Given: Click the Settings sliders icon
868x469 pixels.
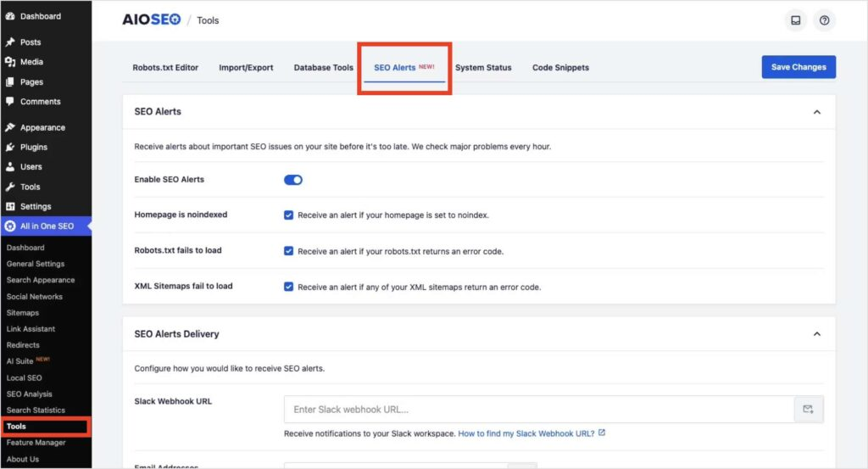Looking at the screenshot, I should (x=10, y=206).
